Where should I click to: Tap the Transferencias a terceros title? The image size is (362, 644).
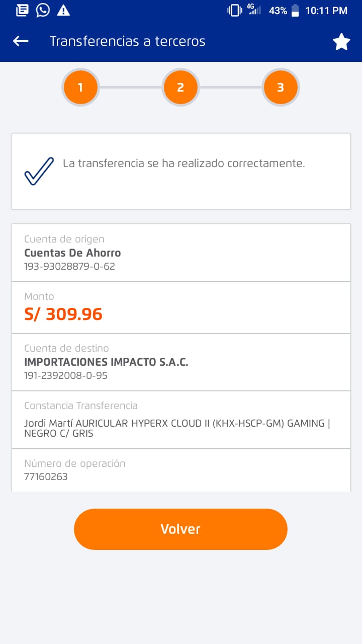pyautogui.click(x=127, y=41)
